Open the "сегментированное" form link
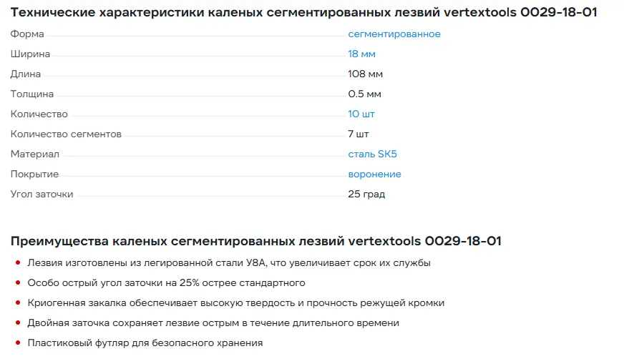Screen dimensions: 624x364 394,34
